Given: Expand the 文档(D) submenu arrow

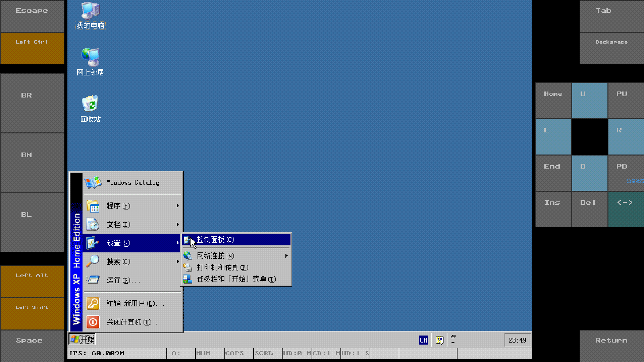Looking at the screenshot, I should (178, 224).
